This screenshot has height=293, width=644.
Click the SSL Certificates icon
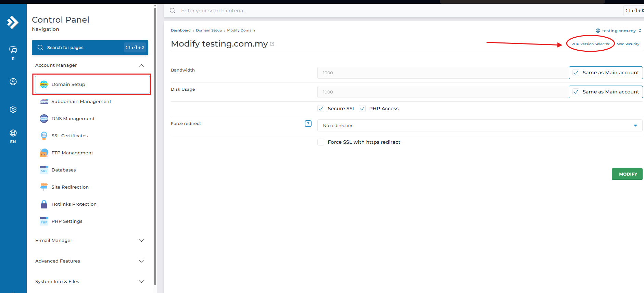coord(44,136)
